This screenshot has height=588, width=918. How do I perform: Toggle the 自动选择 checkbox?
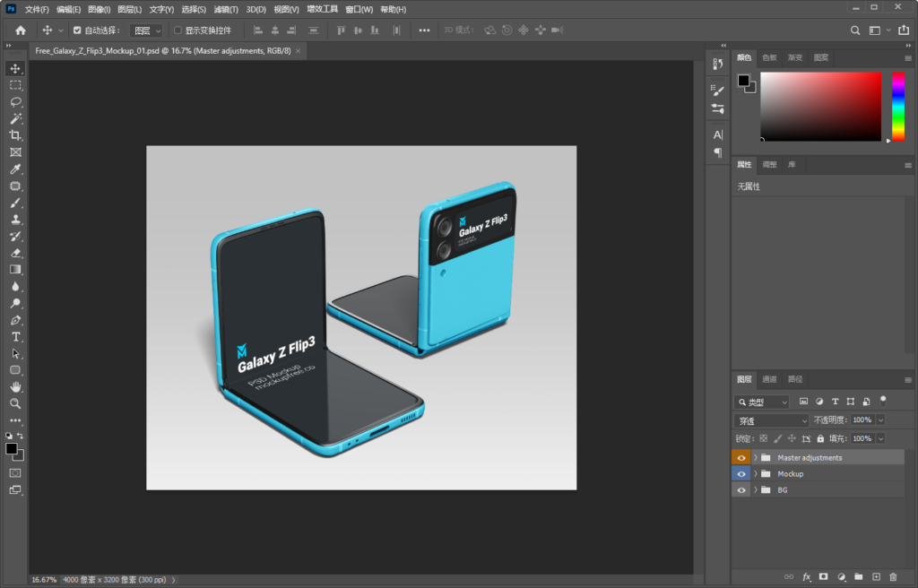tap(77, 30)
